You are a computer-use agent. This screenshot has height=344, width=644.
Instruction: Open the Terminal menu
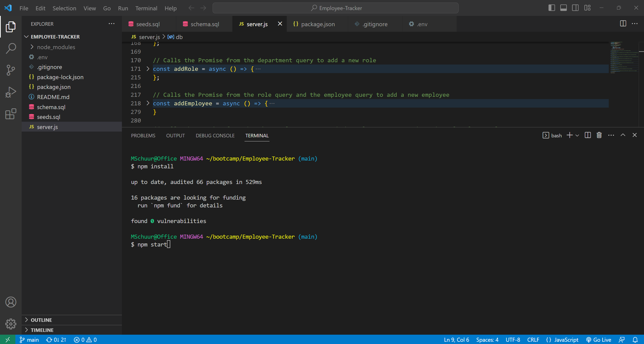click(x=146, y=8)
